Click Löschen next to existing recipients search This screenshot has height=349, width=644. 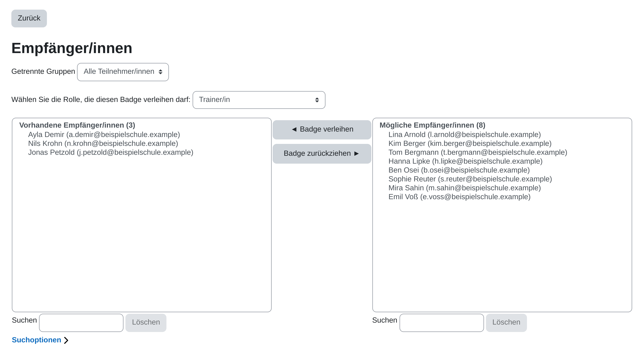(x=146, y=323)
